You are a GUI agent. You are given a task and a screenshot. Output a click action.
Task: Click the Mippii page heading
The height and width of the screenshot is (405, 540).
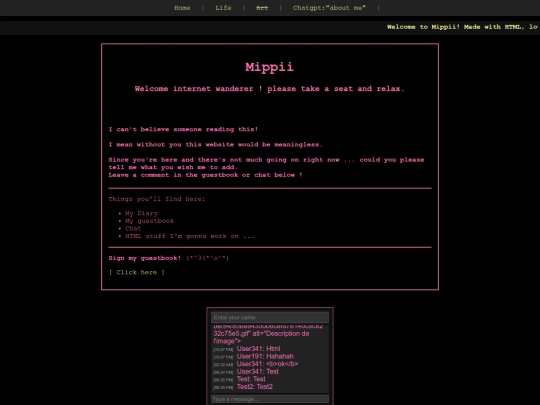click(x=270, y=67)
